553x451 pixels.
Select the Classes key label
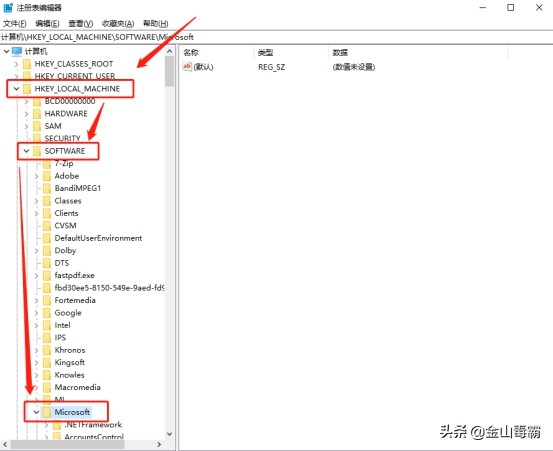68,201
